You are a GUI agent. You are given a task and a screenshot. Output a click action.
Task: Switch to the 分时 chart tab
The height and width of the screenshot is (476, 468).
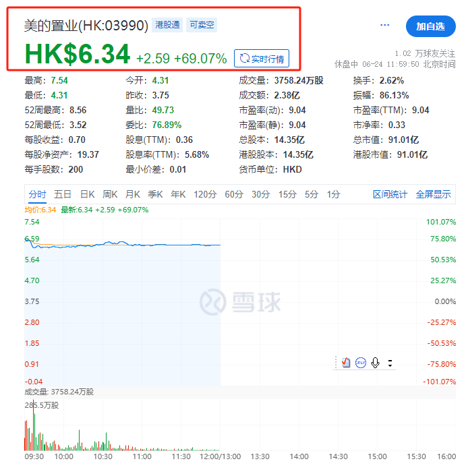click(37, 194)
